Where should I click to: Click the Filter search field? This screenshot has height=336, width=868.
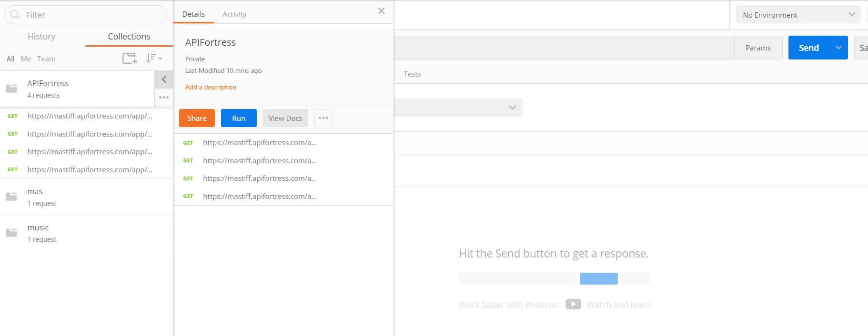[x=91, y=15]
